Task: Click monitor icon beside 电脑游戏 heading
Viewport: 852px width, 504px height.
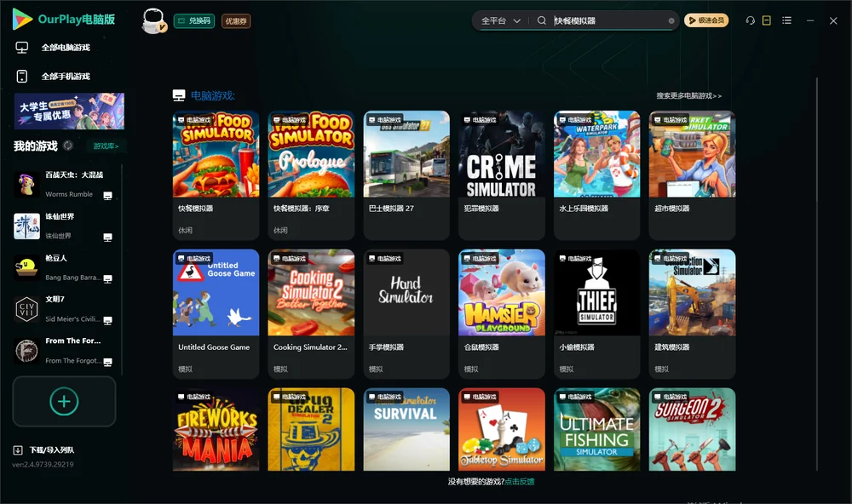Action: coord(179,95)
